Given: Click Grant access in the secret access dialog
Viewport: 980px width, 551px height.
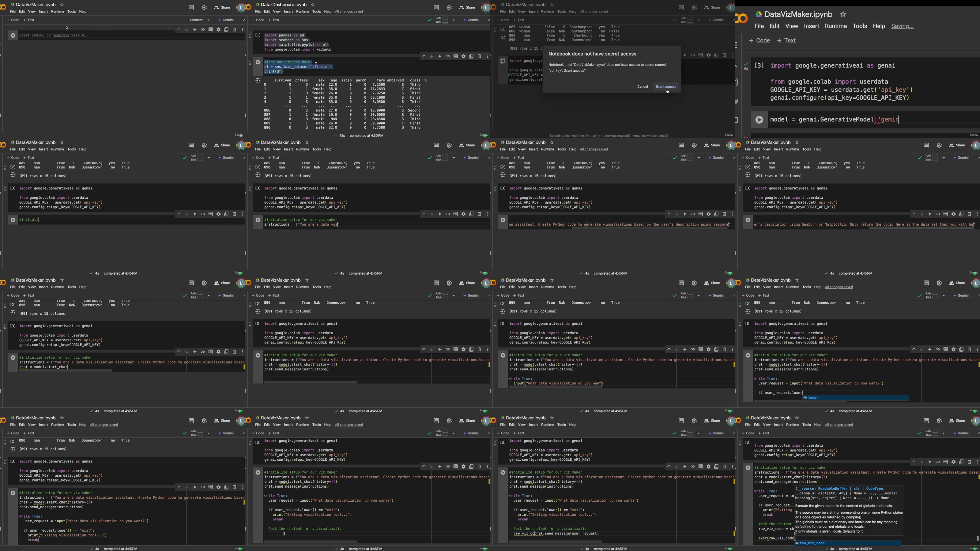Looking at the screenshot, I should pos(666,87).
